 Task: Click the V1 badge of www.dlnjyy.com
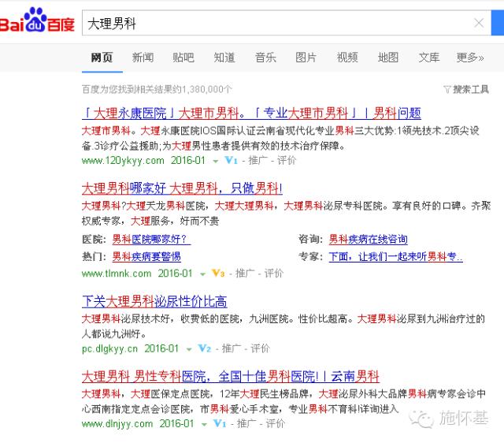click(220, 423)
